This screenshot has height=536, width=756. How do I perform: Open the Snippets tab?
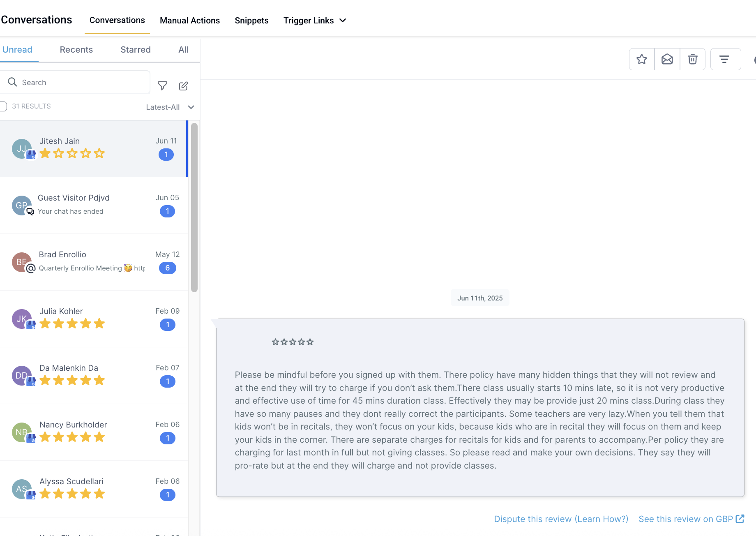coord(251,21)
